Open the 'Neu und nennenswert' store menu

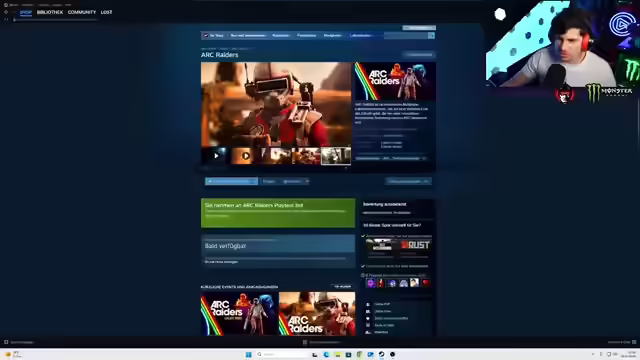pyautogui.click(x=248, y=36)
